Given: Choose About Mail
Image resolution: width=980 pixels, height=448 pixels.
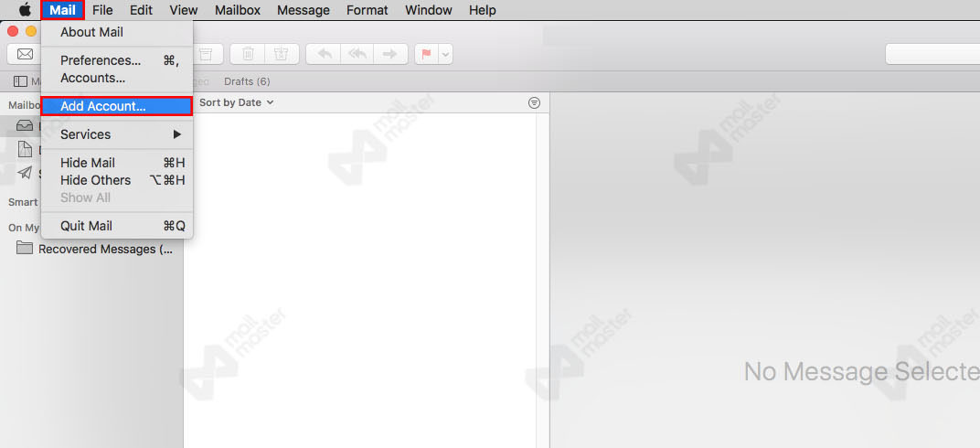Looking at the screenshot, I should pyautogui.click(x=117, y=32).
